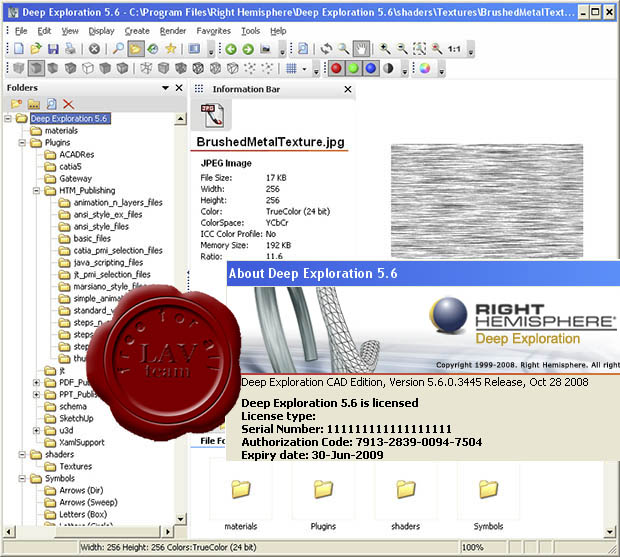
Task: Click the Zoom Out minus magnifier
Action: coord(402,49)
